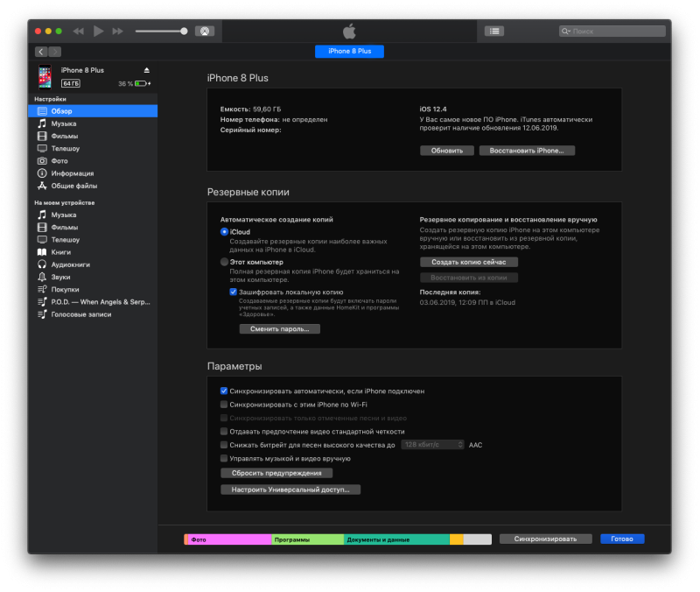Enable Снижать битрейт для песен checkbox
The image size is (700, 592).
(224, 445)
